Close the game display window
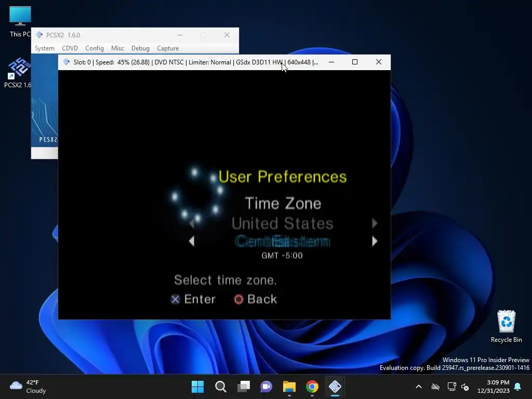The height and width of the screenshot is (399, 532). coord(379,62)
